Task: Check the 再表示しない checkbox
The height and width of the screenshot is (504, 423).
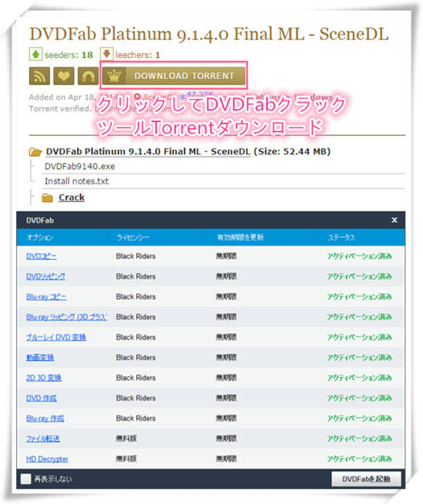Action: [25, 479]
